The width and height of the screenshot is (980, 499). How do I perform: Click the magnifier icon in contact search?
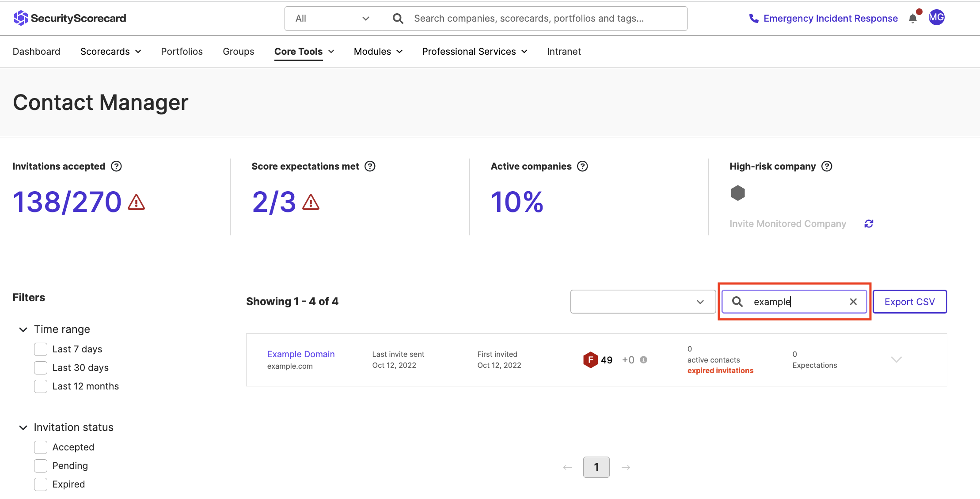click(737, 302)
